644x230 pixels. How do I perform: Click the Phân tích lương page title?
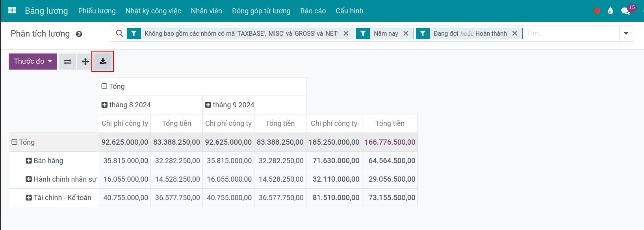click(40, 34)
